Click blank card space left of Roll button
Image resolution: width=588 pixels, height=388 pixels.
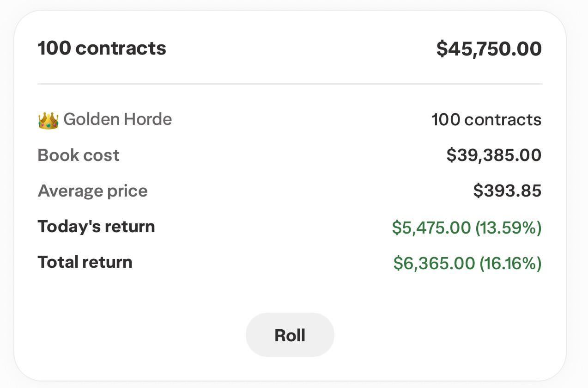[139, 335]
